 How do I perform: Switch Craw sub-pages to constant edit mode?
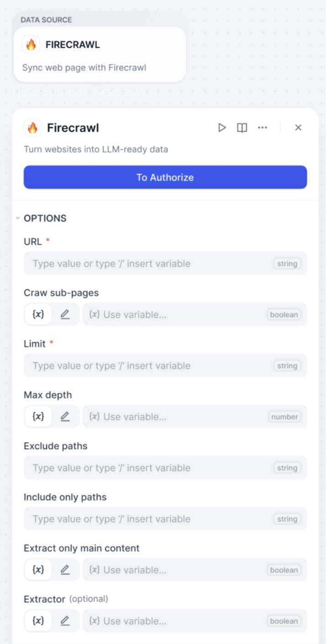coord(65,315)
